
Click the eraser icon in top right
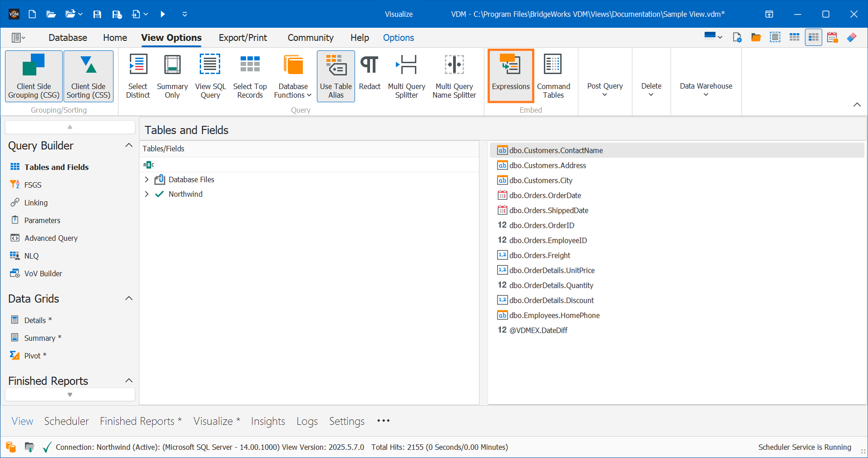pos(852,37)
